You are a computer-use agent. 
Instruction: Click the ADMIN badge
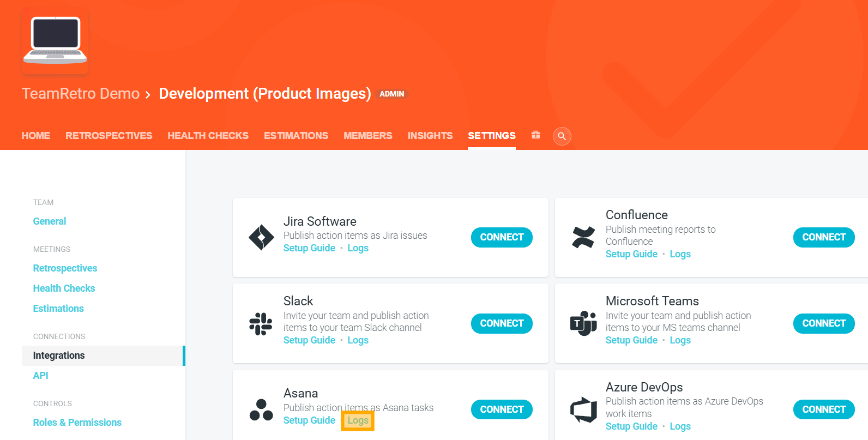pyautogui.click(x=392, y=94)
